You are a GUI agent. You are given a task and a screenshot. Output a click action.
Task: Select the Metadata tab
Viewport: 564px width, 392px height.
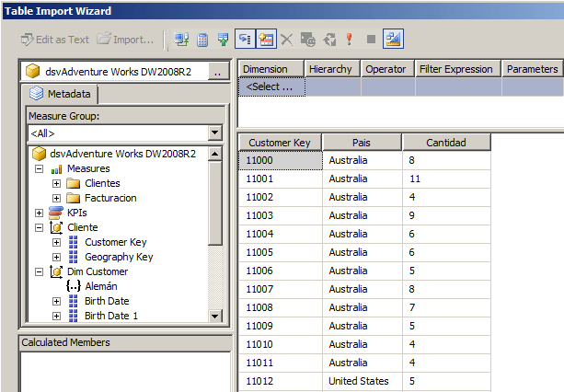pyautogui.click(x=60, y=94)
